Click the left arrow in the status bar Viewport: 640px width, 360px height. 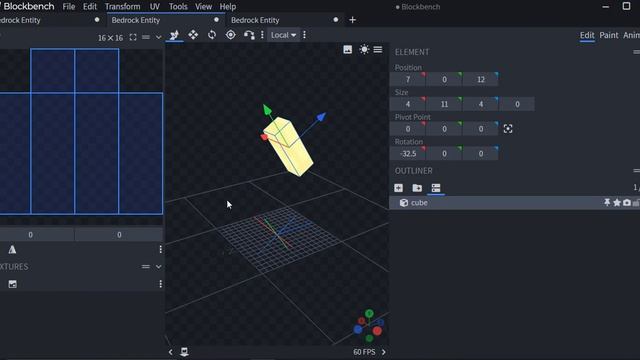[x=171, y=352]
